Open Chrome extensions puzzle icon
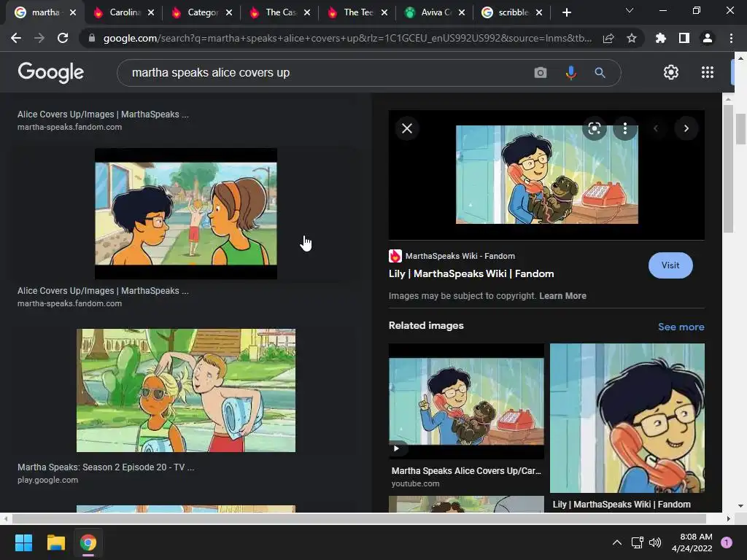This screenshot has width=747, height=560. coord(661,38)
